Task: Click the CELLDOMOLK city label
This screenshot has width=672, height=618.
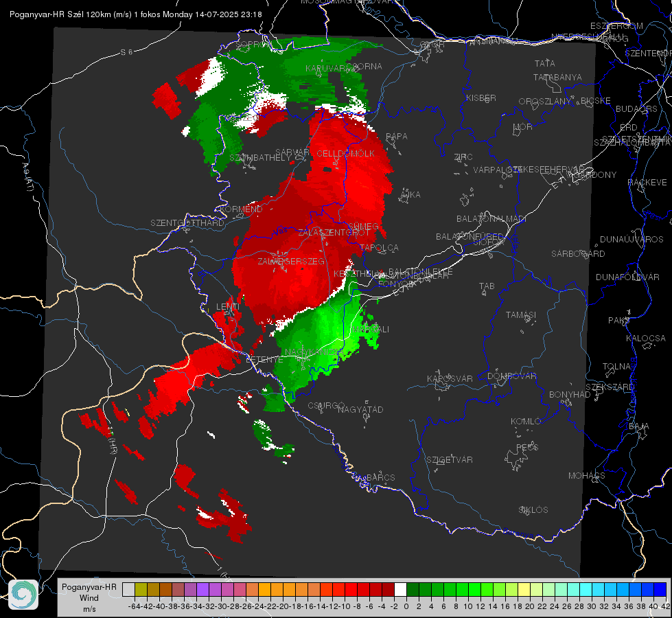Action: [345, 154]
